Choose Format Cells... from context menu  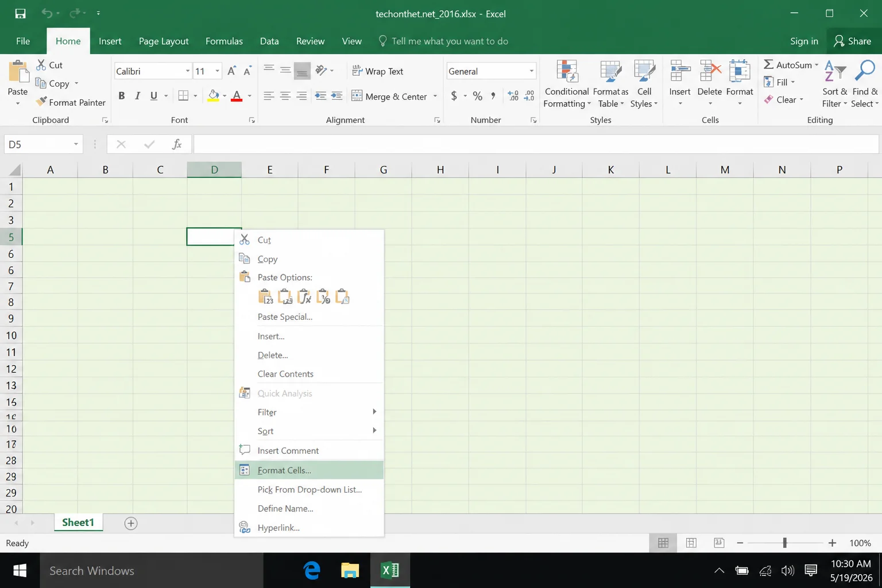(309, 470)
